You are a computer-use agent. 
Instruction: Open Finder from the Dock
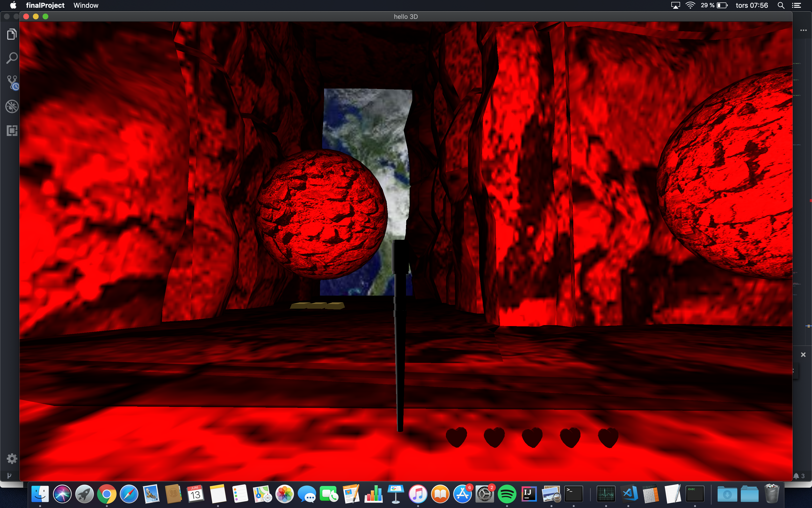40,494
